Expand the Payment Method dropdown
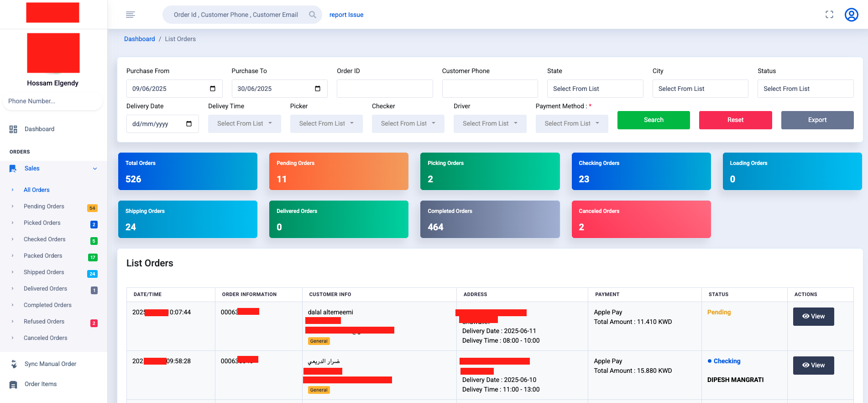The width and height of the screenshot is (868, 403). tap(571, 124)
